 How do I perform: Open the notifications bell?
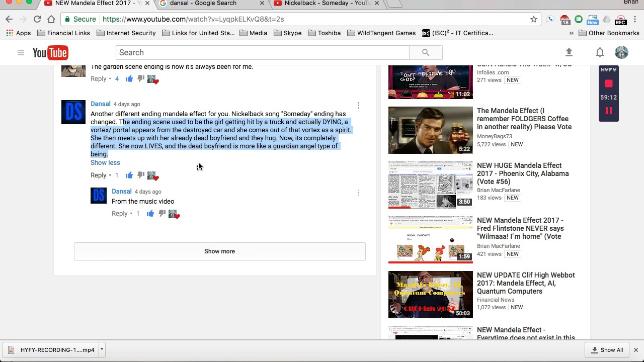tap(600, 52)
